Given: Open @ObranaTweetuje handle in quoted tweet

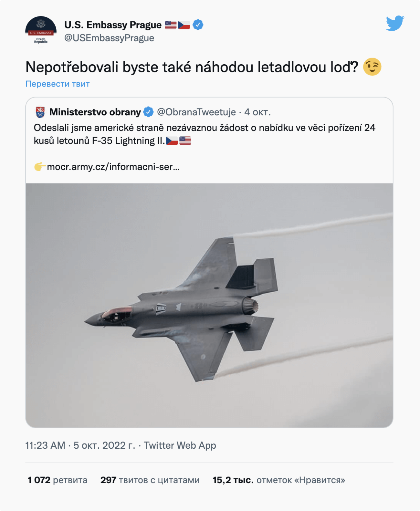Looking at the screenshot, I should [196, 112].
